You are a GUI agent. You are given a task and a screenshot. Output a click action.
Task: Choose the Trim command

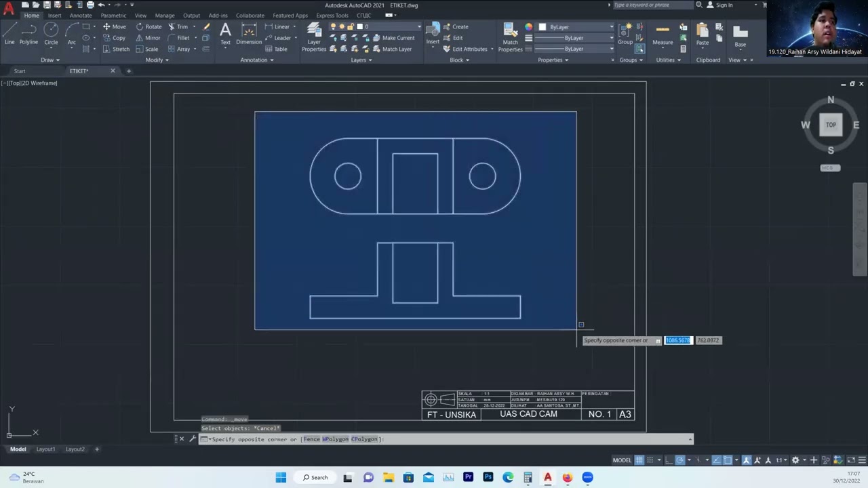(178, 26)
